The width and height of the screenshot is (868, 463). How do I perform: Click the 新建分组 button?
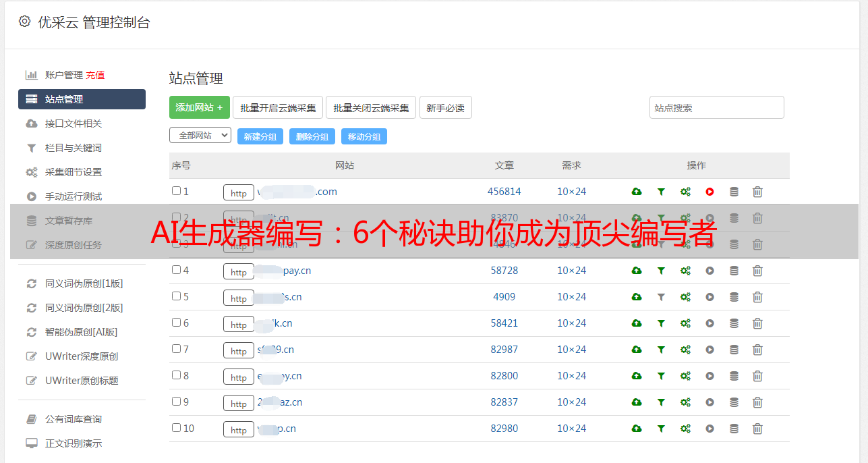coord(260,136)
